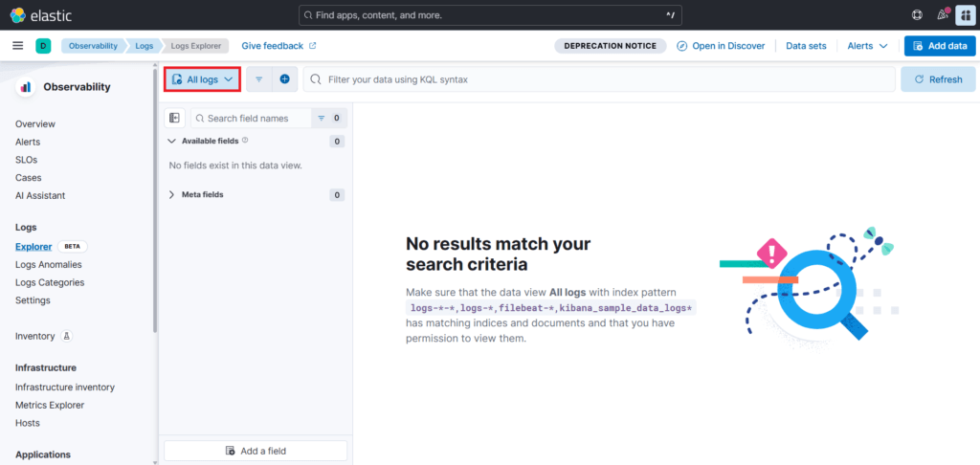Select Explorer under Logs
Screen dimensions: 980x465
33,246
